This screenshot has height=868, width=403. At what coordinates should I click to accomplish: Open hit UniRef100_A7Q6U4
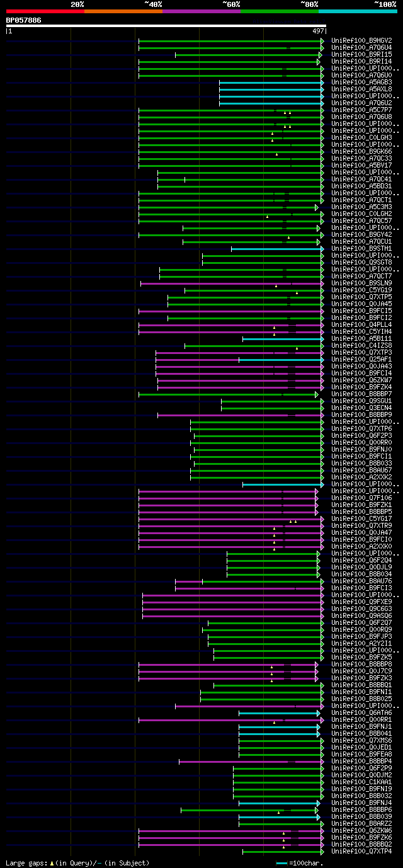coord(361,47)
